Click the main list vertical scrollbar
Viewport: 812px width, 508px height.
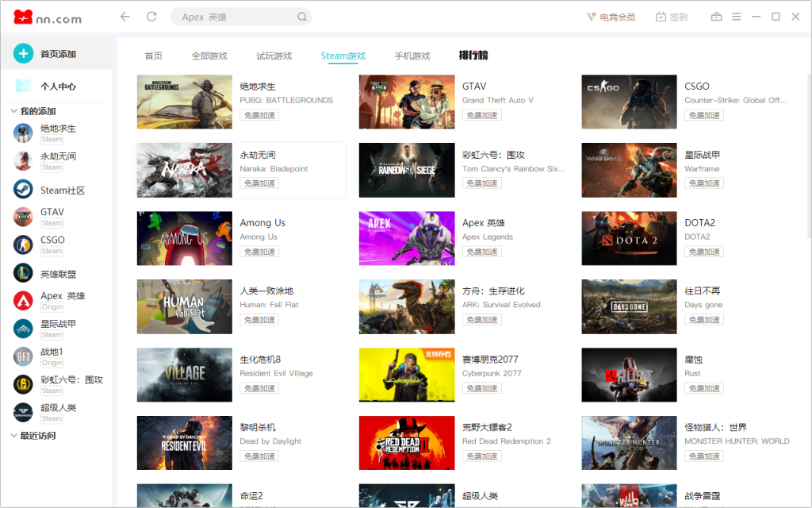809,156
